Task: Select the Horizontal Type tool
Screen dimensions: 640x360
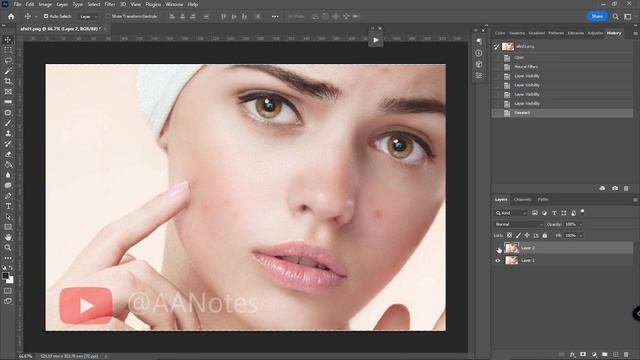Action: tap(8, 206)
